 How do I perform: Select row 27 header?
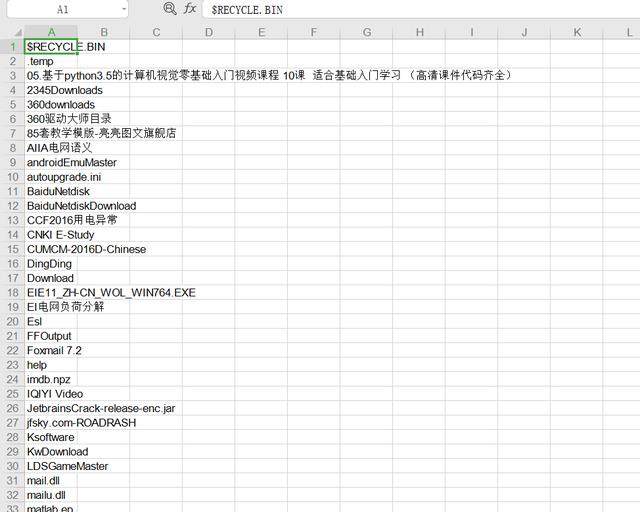12,423
